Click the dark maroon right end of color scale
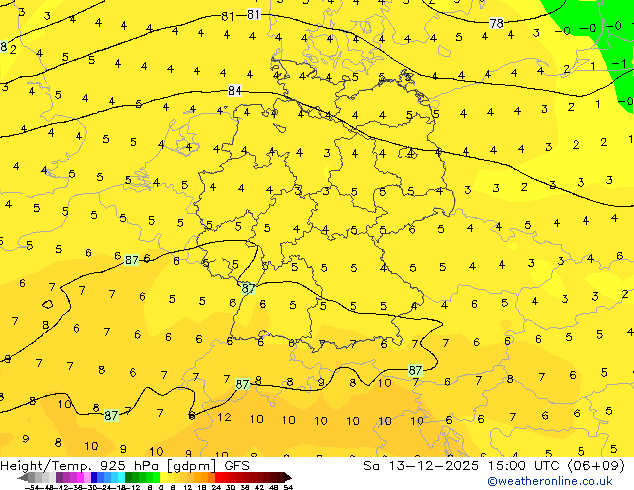The height and width of the screenshot is (490, 634). 288,477
